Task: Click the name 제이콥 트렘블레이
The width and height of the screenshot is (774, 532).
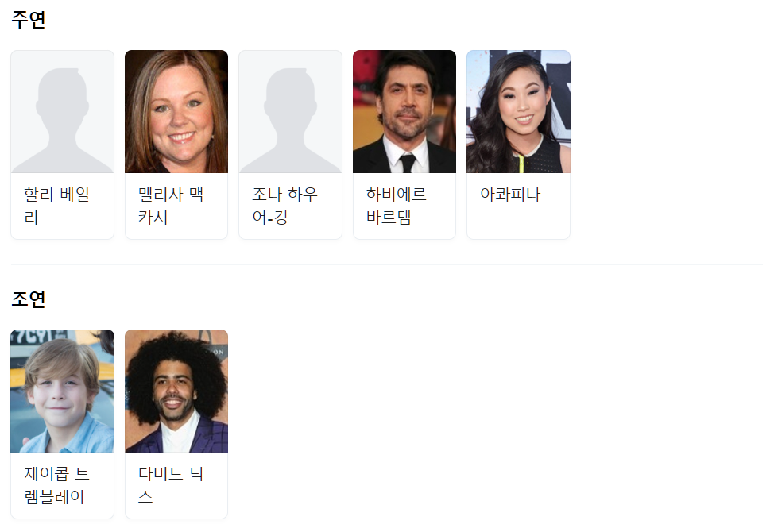Action: point(56,485)
